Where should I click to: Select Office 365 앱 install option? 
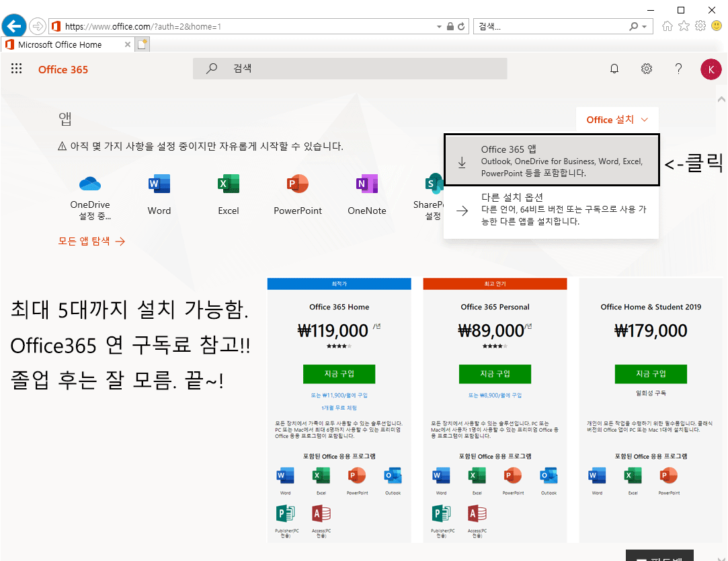click(552, 160)
